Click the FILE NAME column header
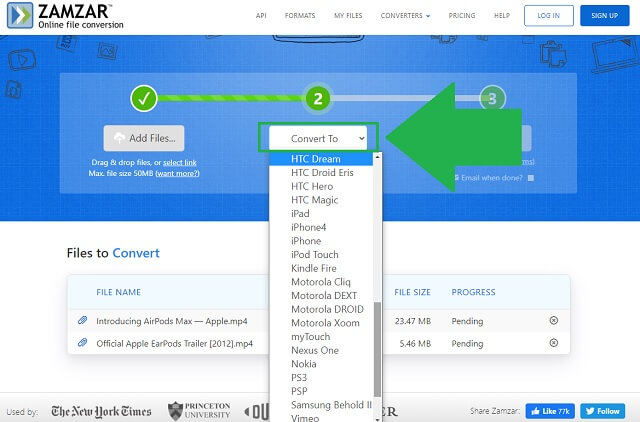640x422 pixels. click(x=118, y=292)
